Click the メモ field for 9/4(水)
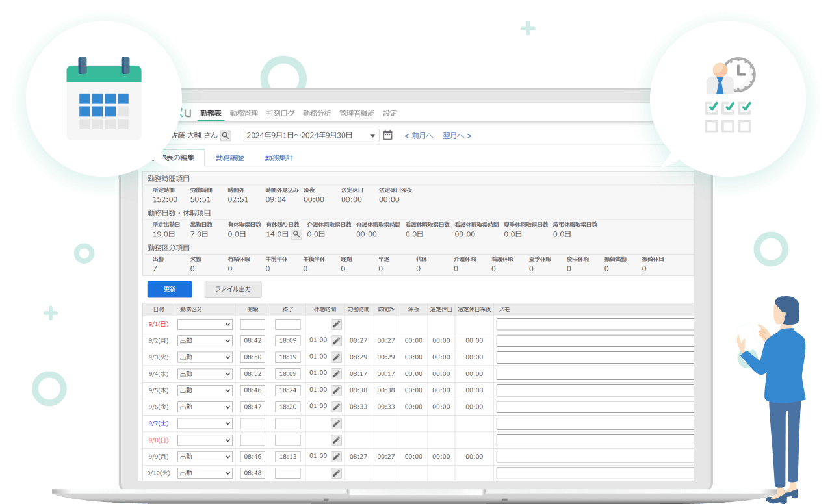 coord(595,374)
